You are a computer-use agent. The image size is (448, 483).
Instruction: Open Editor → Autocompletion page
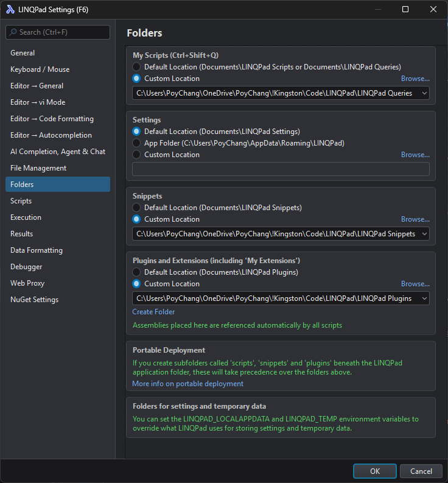click(58, 135)
